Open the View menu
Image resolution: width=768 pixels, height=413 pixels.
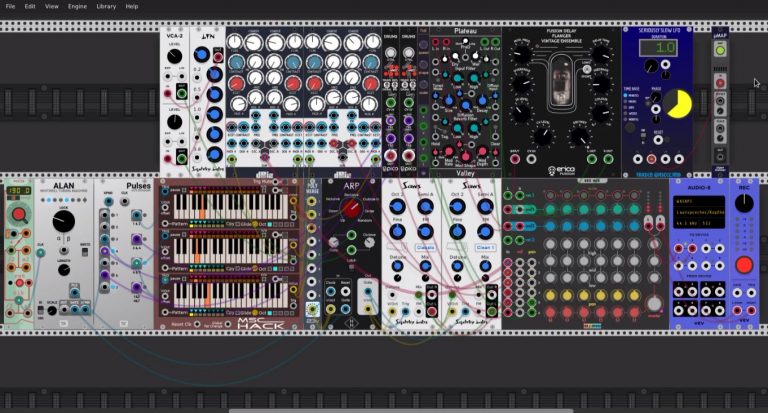(51, 6)
